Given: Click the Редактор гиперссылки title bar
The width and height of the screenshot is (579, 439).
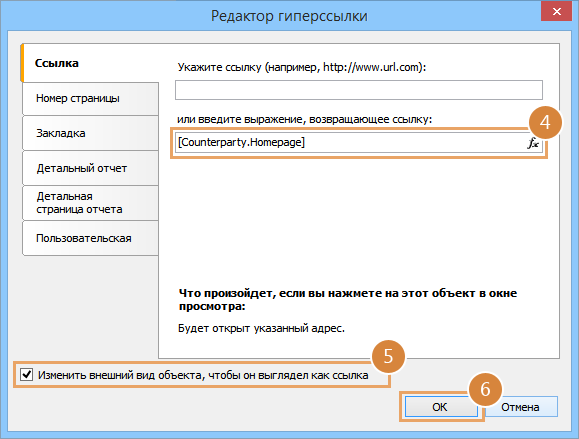Looking at the screenshot, I should point(289,16).
